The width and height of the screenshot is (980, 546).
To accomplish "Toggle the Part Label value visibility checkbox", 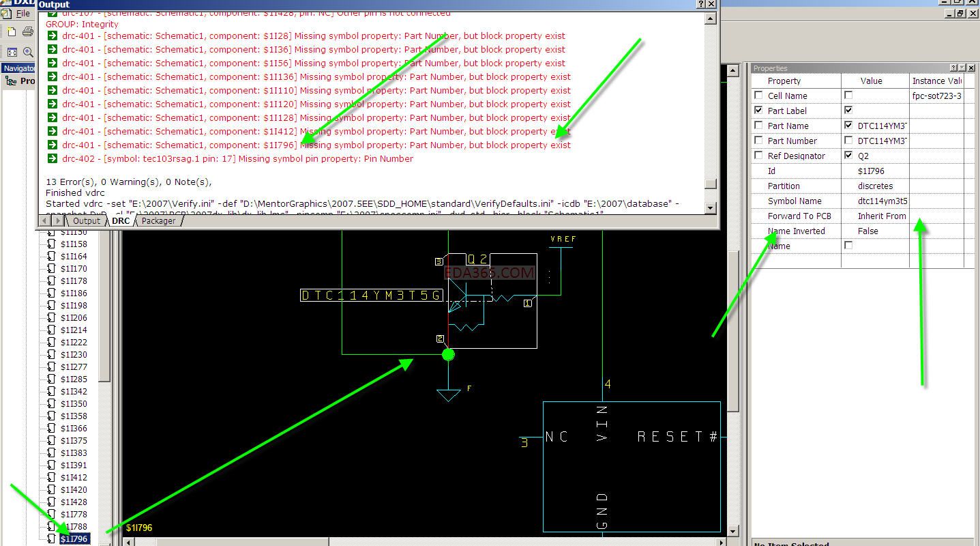I will tap(848, 111).
